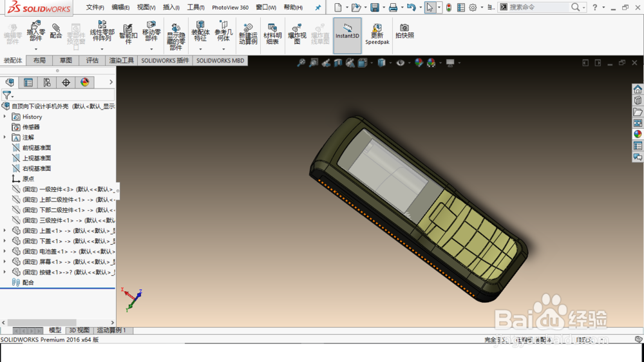Open 编辑(E) menu
Screen dimensions: 644x362
coord(120,7)
